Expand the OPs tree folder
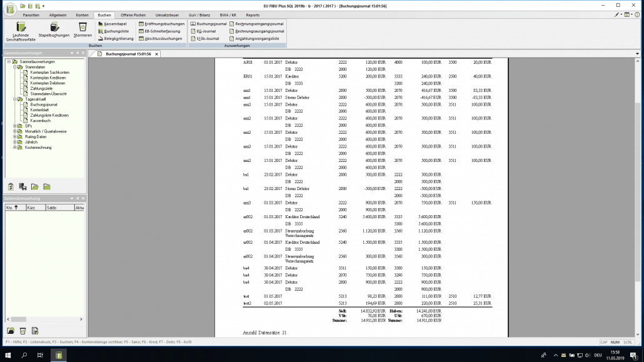This screenshot has height=362, width=644. pos(15,126)
